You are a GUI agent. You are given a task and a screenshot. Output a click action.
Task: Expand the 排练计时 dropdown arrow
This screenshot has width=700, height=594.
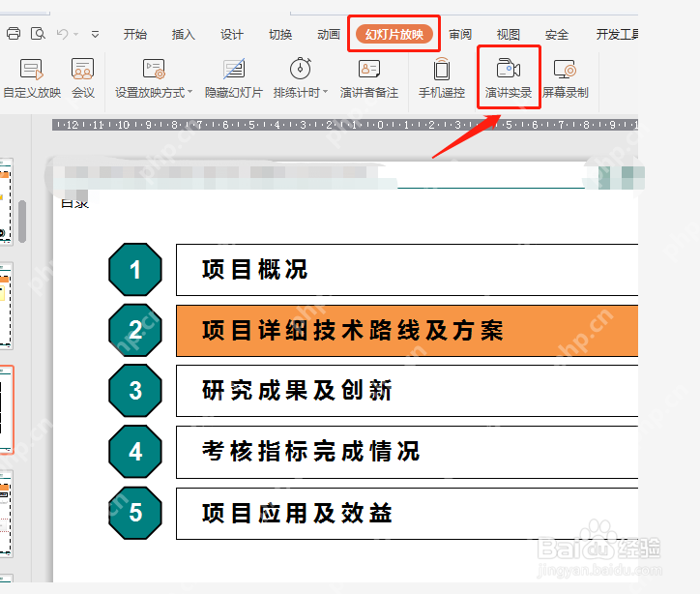[326, 92]
